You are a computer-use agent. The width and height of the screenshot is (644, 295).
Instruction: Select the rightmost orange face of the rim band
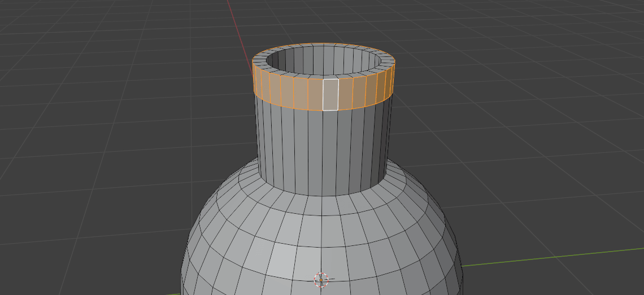(392, 80)
